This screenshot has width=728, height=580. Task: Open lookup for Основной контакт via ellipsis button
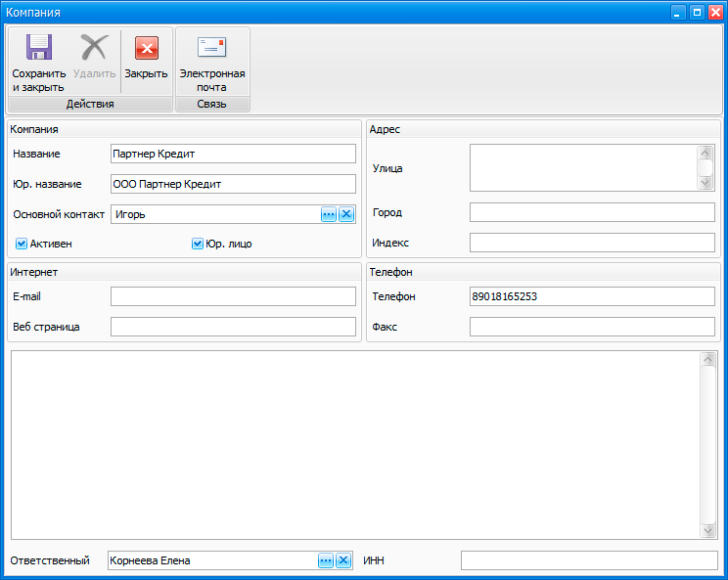coord(329,214)
